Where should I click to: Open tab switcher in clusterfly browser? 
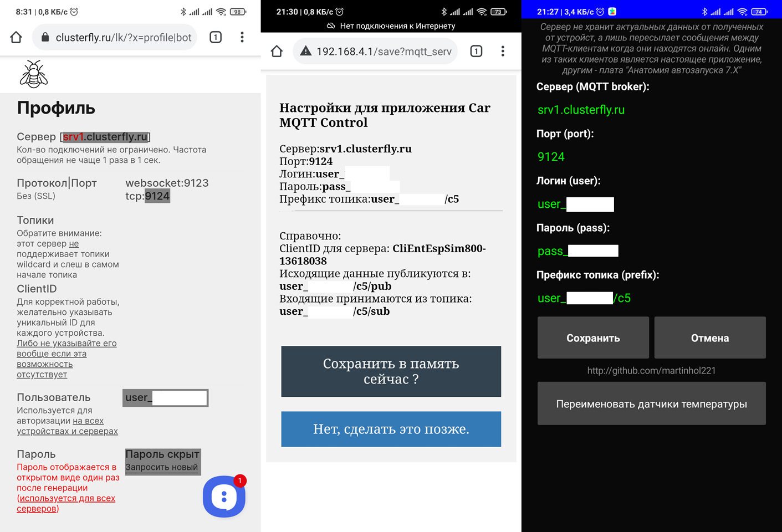click(x=216, y=37)
